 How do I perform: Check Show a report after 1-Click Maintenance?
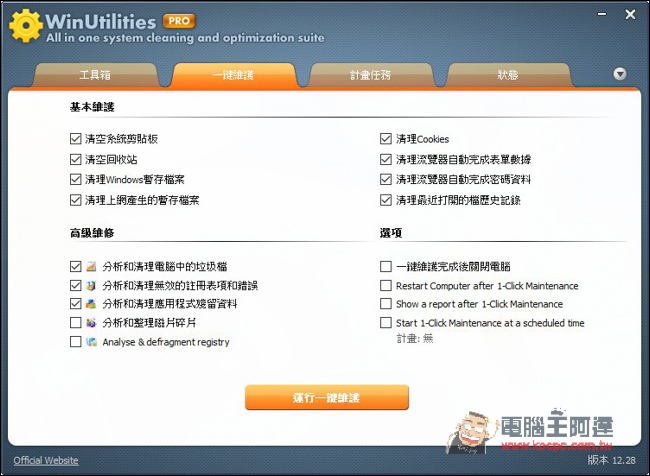tap(386, 304)
